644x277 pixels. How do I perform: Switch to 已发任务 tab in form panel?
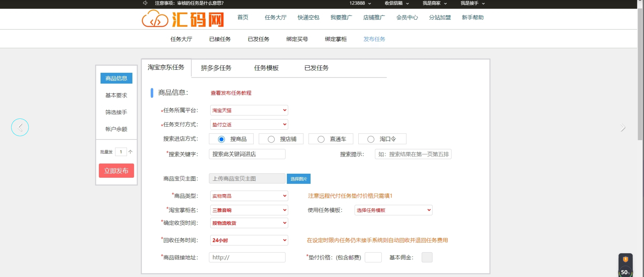point(316,68)
